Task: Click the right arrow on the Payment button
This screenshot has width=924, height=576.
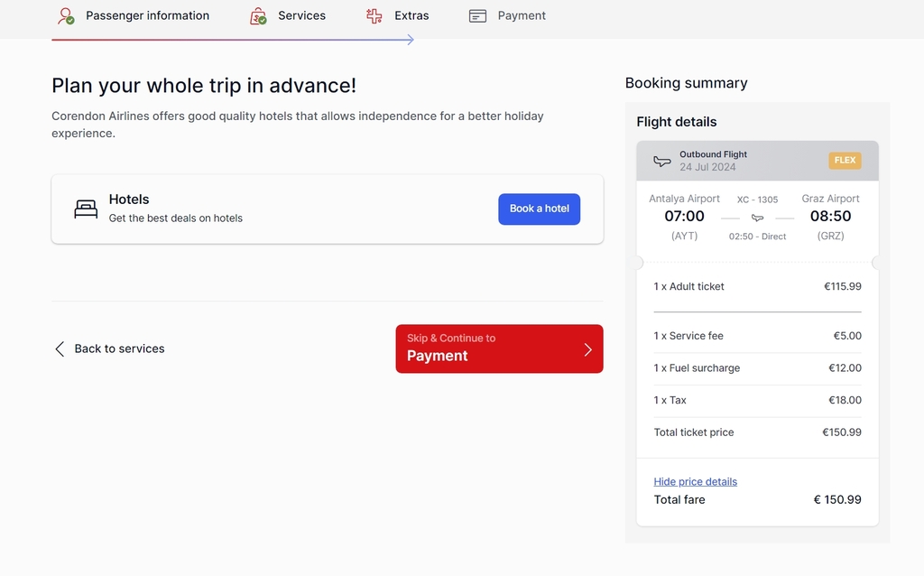Action: tap(587, 349)
